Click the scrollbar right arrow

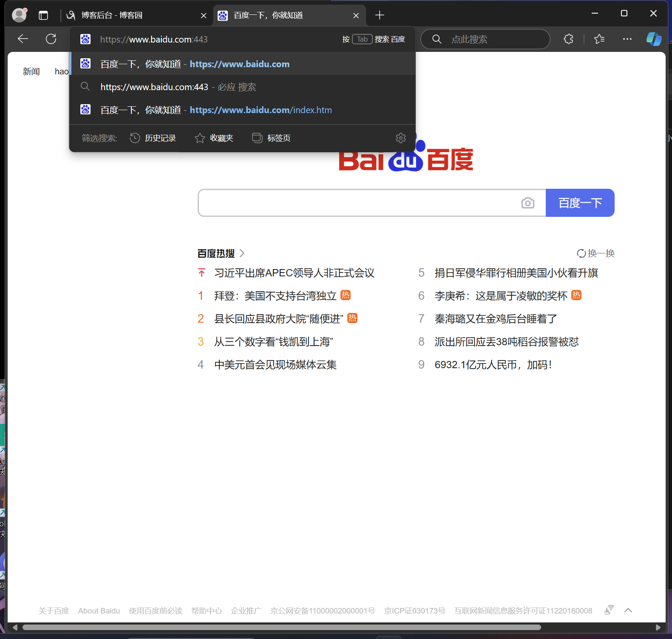tap(658, 628)
